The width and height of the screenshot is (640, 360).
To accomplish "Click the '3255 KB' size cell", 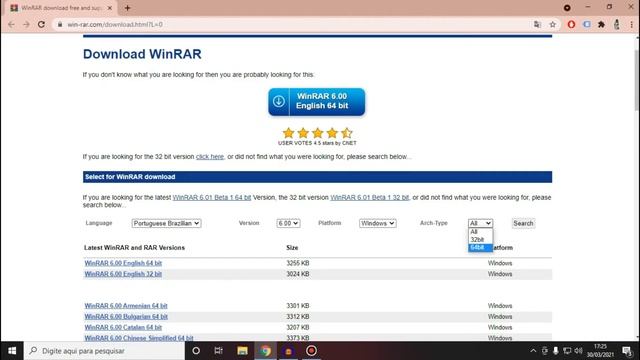I will (298, 263).
